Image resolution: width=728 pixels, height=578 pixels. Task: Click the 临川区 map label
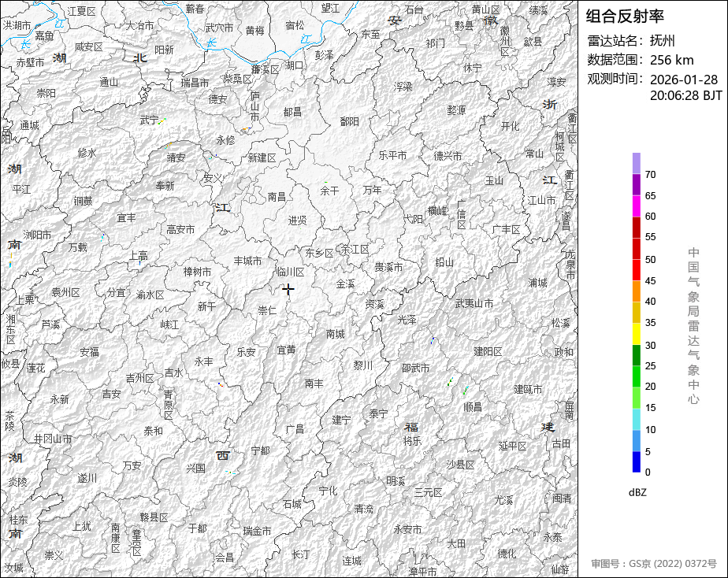coord(290,272)
